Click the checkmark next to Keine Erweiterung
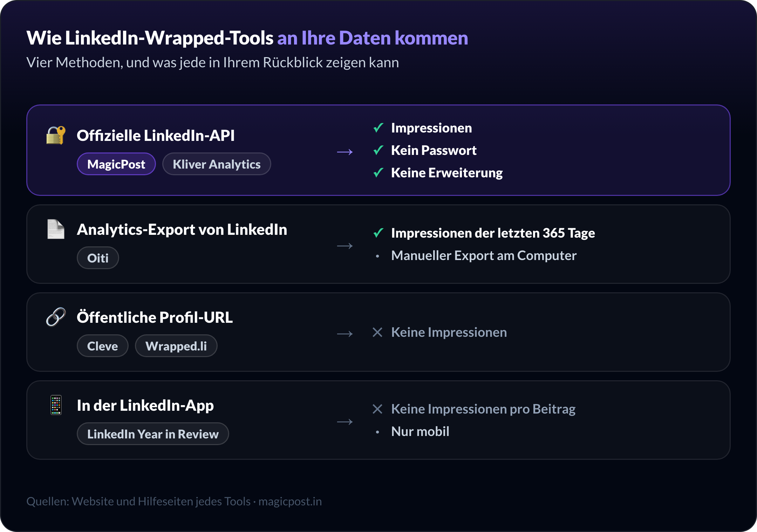The height and width of the screenshot is (532, 757). point(378,173)
